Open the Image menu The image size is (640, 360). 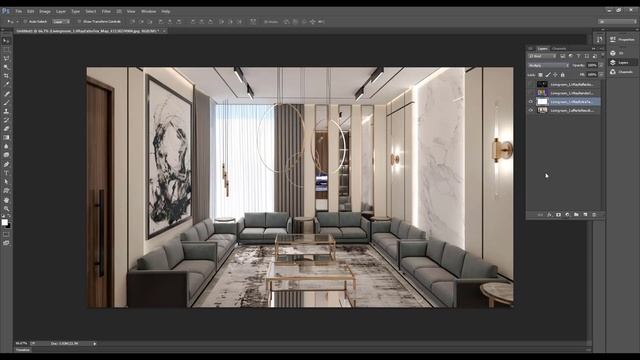(44, 11)
